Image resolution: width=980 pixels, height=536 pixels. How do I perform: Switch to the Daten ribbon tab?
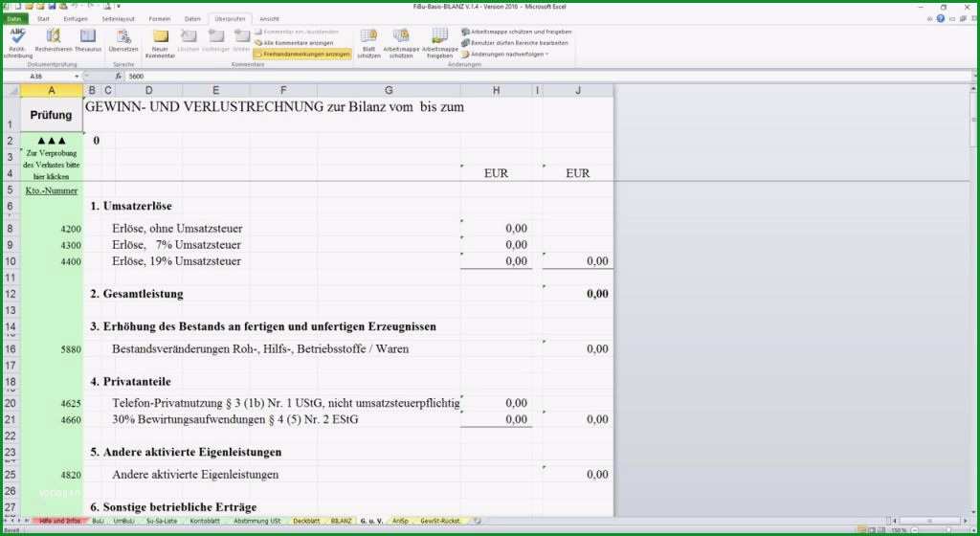point(192,19)
